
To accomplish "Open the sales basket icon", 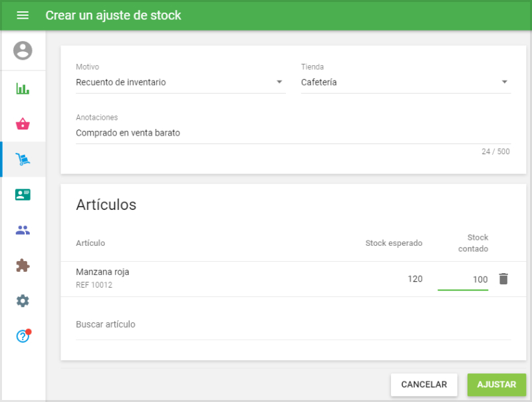I will point(23,124).
